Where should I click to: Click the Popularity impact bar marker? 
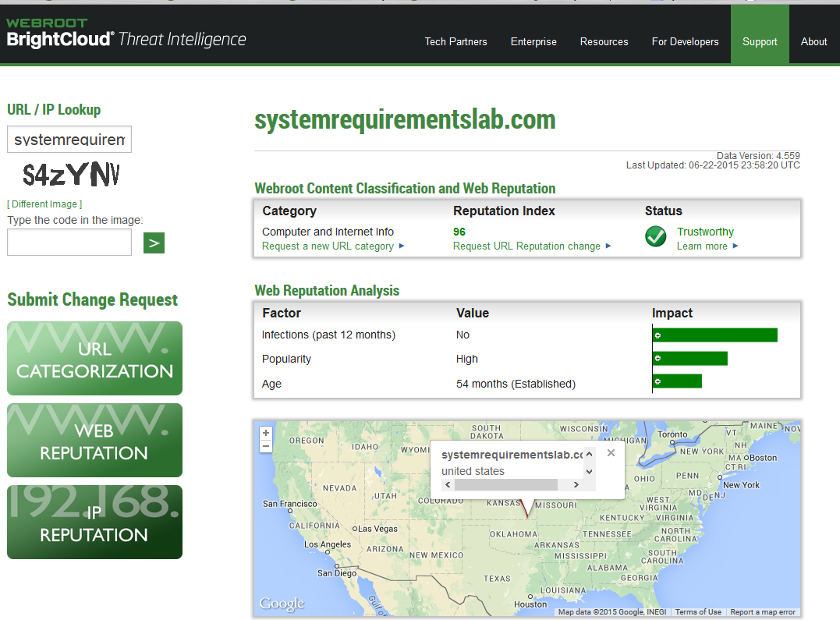point(657,358)
